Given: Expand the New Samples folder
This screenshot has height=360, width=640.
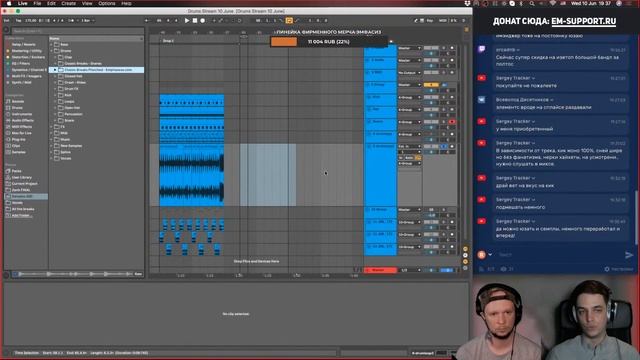Looking at the screenshot, I should (52, 146).
